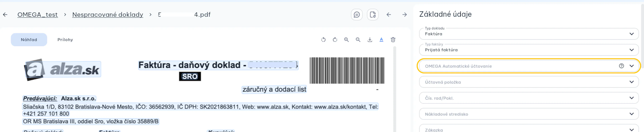Select the Náhľad tab
Screen dimensions: 644x132
click(29, 40)
